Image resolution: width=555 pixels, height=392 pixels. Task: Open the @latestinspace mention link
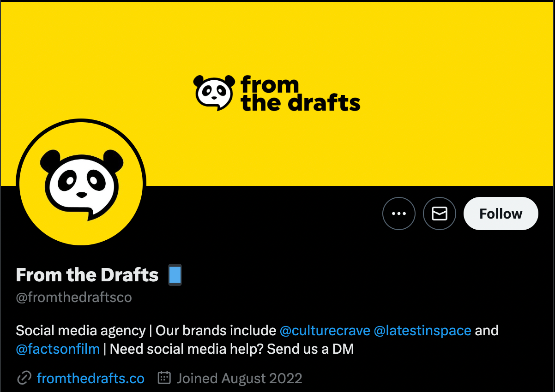tap(422, 331)
